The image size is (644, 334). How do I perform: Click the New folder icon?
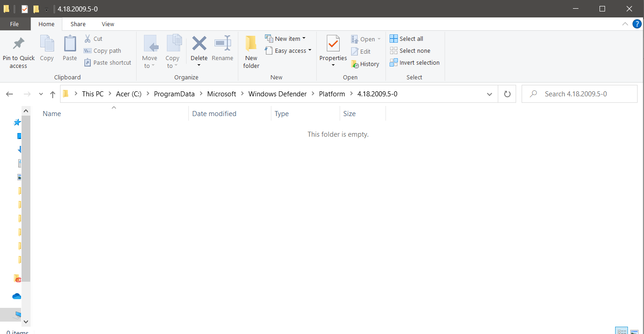click(251, 45)
